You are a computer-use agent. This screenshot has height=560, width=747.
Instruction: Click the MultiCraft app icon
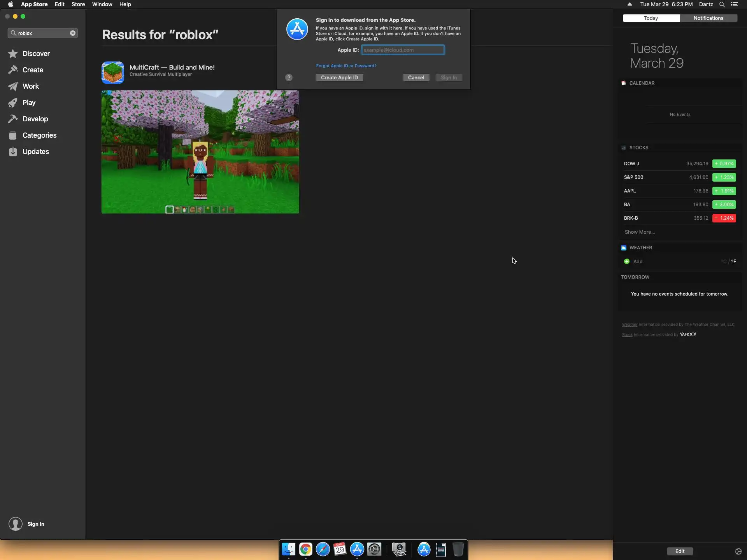coord(113,72)
